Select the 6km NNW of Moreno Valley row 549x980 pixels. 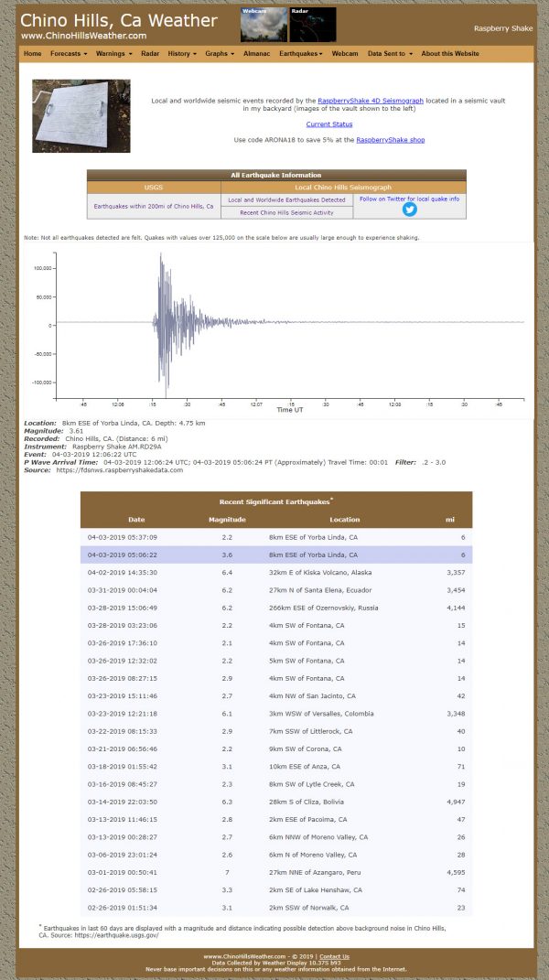click(x=276, y=837)
